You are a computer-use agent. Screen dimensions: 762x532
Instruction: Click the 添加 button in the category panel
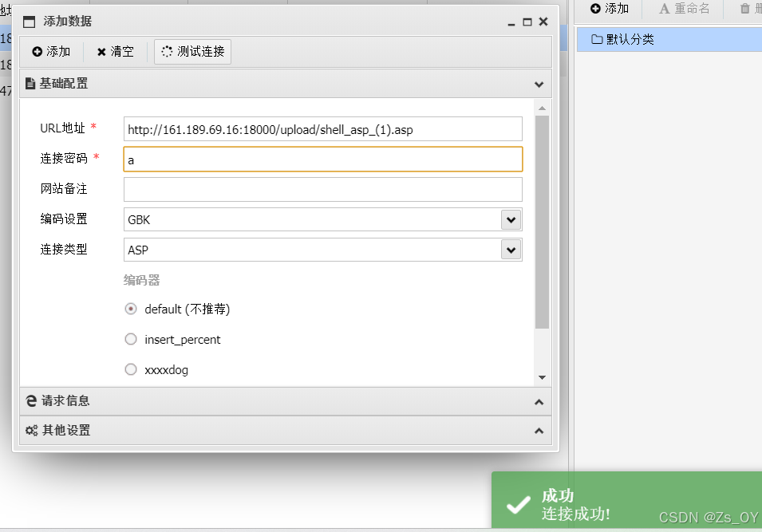610,9
